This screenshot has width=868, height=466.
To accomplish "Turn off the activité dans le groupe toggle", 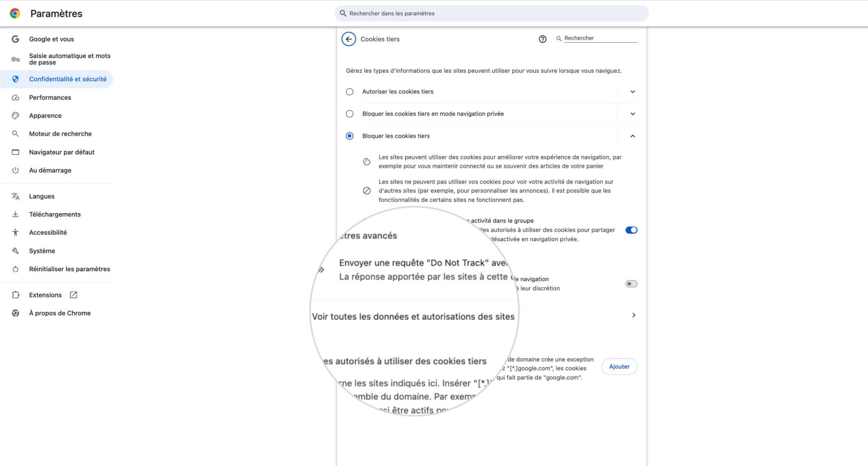I will (x=631, y=230).
